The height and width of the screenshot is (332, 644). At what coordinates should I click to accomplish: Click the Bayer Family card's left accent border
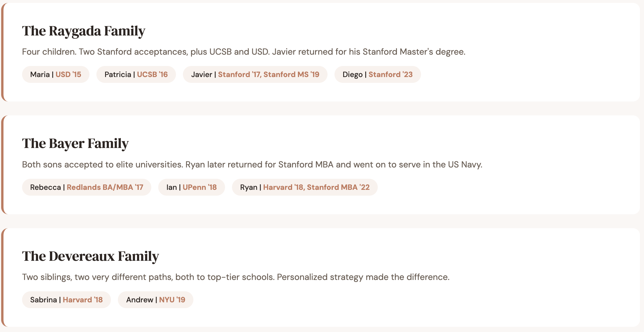(x=2, y=165)
